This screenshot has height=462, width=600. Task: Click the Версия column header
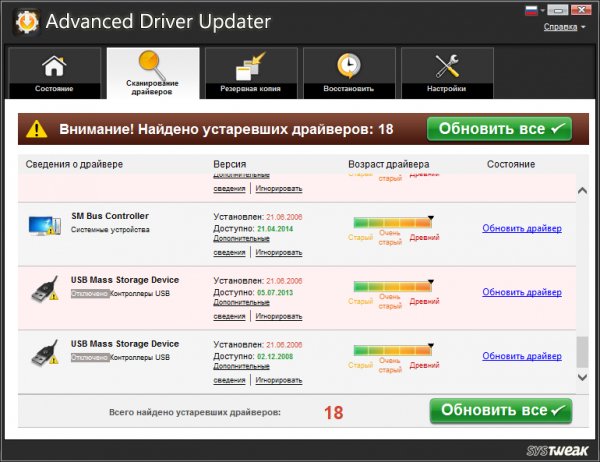230,165
